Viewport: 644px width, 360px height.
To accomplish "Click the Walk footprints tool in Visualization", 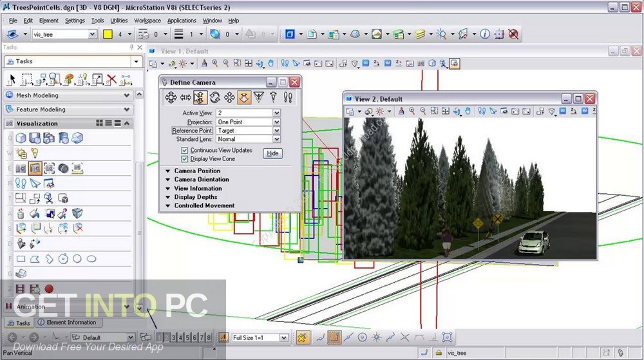I will click(21, 183).
